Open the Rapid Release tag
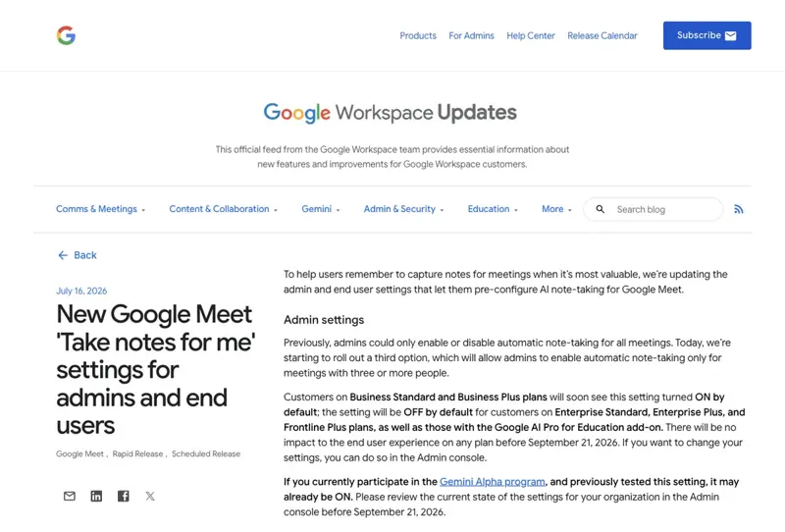Viewport: 785px width, 532px height. (x=137, y=453)
